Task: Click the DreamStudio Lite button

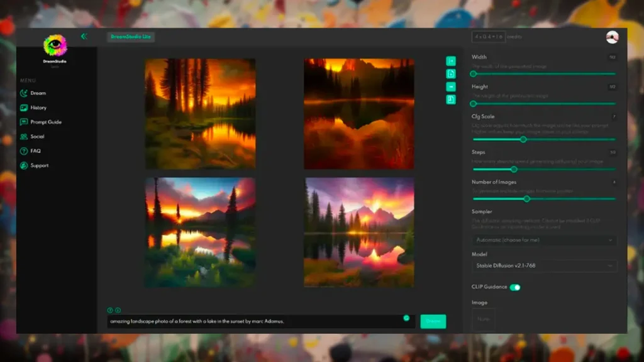Action: (x=131, y=37)
